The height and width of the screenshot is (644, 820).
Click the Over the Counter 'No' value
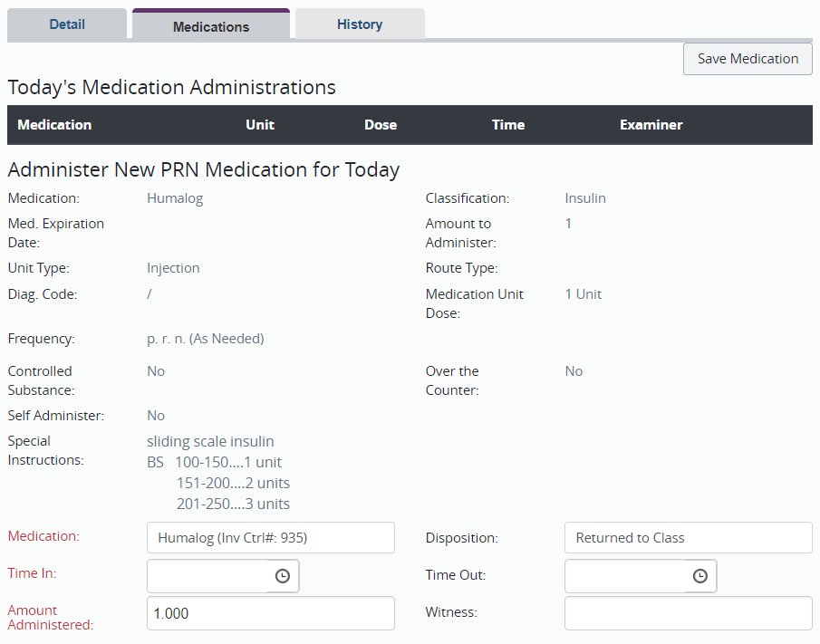(574, 371)
